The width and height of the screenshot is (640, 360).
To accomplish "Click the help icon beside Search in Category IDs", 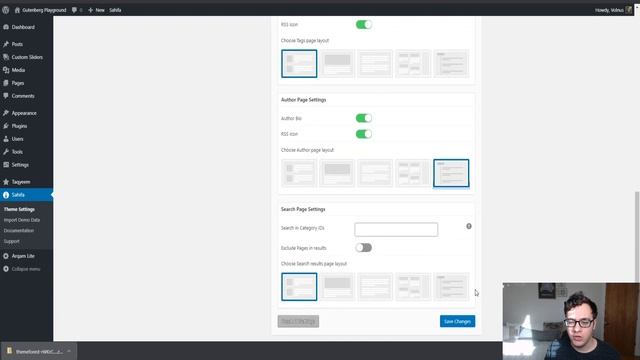I will click(x=469, y=226).
